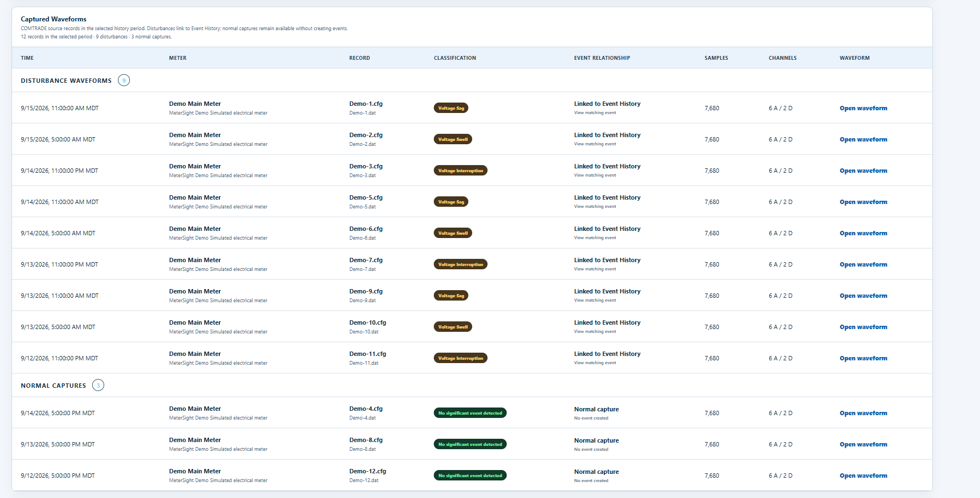This screenshot has width=980, height=498.
Task: View matching event for Demo-1.cfg
Action: pos(595,113)
